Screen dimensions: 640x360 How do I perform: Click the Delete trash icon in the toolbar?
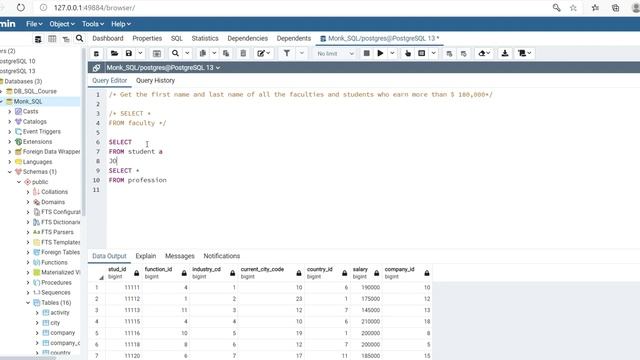(x=243, y=53)
